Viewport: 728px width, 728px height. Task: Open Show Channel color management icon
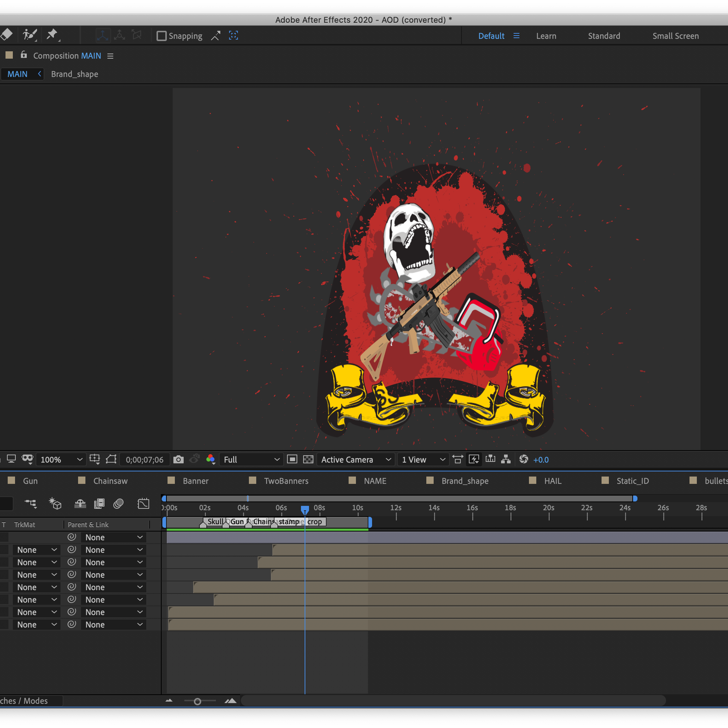211,459
